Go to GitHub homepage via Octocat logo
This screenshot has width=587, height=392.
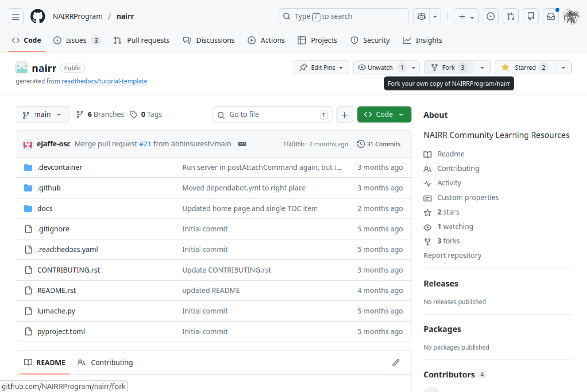[x=38, y=16]
